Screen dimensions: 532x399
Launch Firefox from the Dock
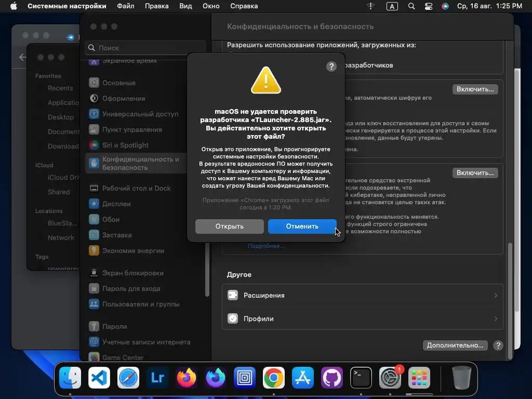tap(187, 378)
